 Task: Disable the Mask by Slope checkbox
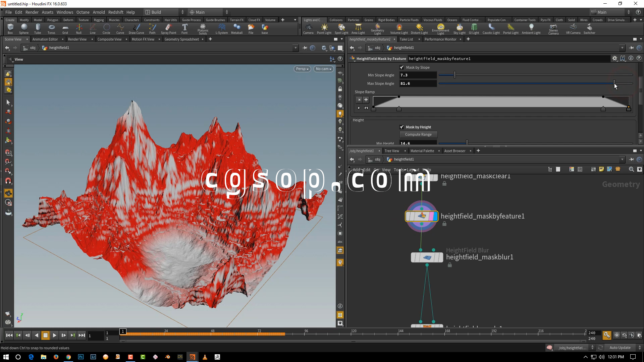pyautogui.click(x=402, y=67)
